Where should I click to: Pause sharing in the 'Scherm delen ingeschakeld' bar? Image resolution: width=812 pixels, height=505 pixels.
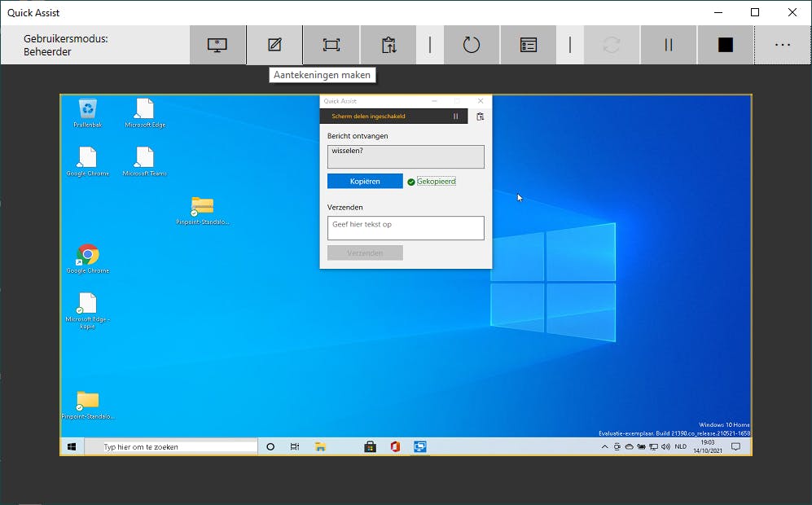456,116
